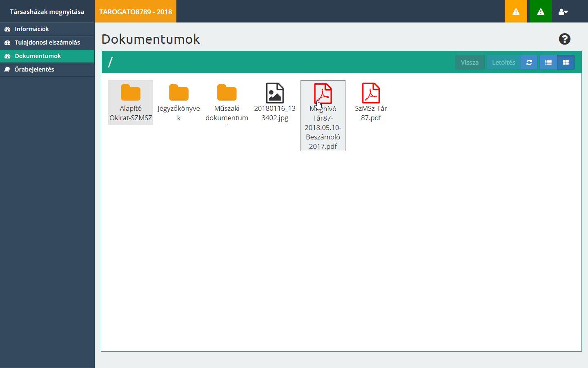Click the Letöltés download button

[x=503, y=62]
